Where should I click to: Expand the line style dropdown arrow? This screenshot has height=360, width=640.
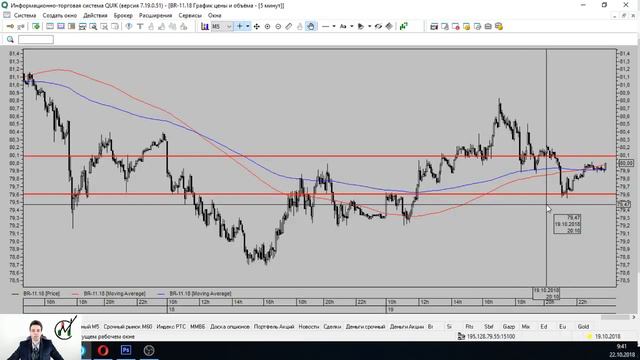[334, 27]
